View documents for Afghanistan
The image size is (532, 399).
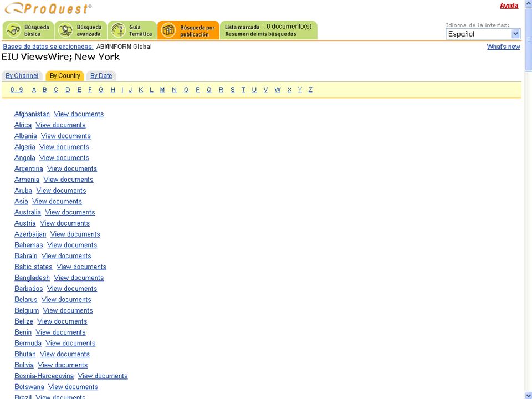coord(79,114)
